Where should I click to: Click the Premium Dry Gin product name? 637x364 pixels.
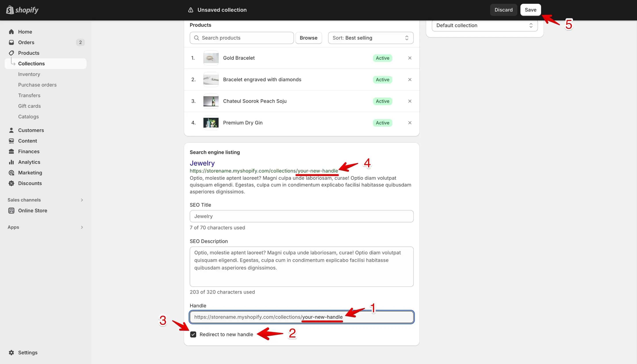243,123
